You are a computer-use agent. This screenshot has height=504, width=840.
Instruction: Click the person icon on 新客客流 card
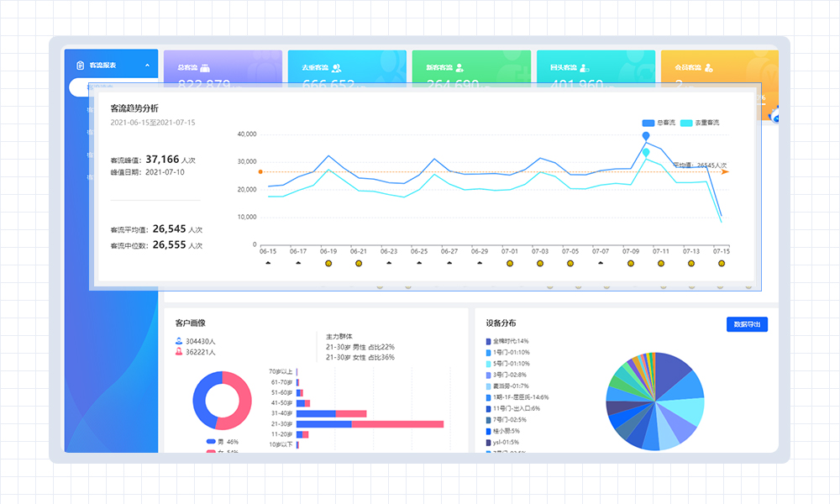pyautogui.click(x=460, y=67)
